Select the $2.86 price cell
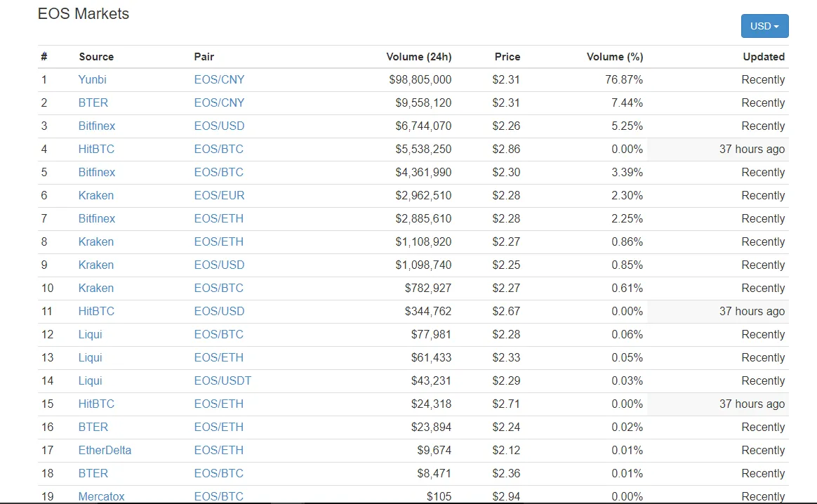The width and height of the screenshot is (817, 504). click(x=507, y=149)
